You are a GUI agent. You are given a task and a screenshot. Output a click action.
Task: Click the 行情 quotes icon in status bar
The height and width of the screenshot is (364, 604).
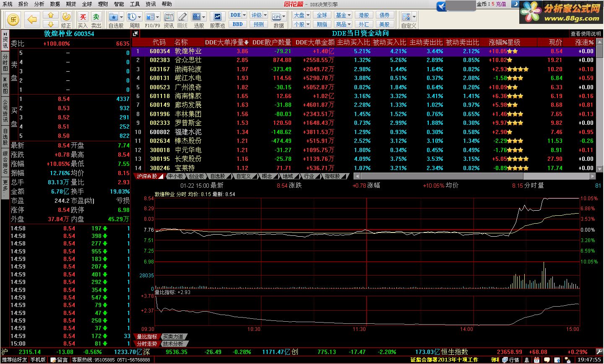click(511, 360)
